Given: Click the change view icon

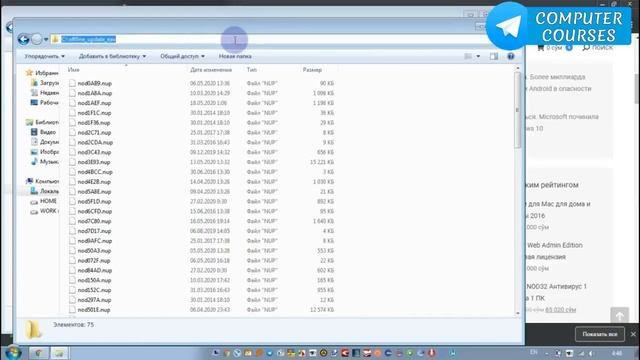Looking at the screenshot, I should [x=468, y=56].
